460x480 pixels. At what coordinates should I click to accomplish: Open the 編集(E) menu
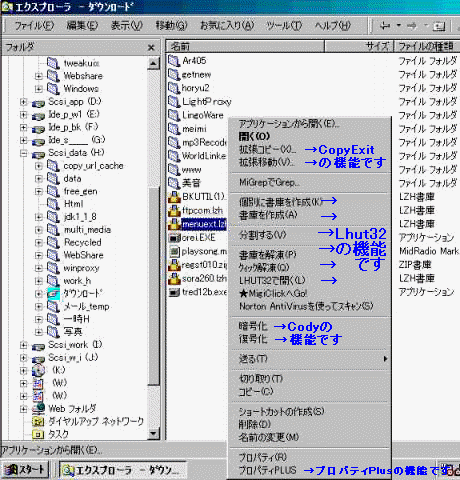point(82,26)
